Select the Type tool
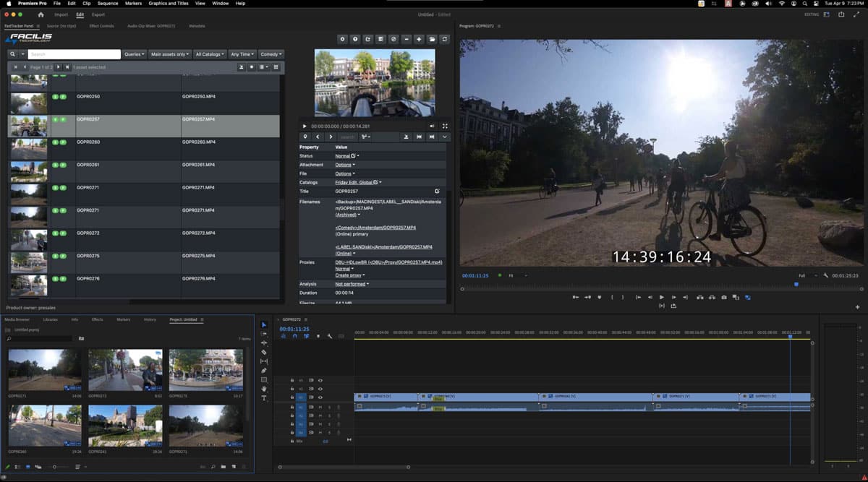The width and height of the screenshot is (868, 482). (263, 398)
